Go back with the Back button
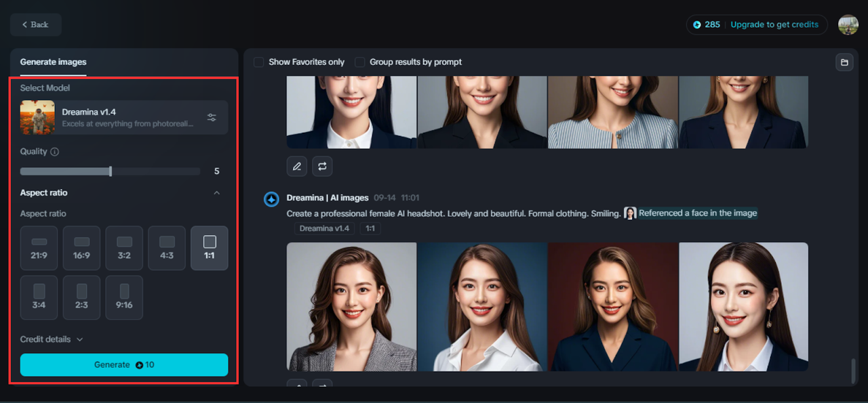This screenshot has width=868, height=403. pyautogui.click(x=35, y=24)
